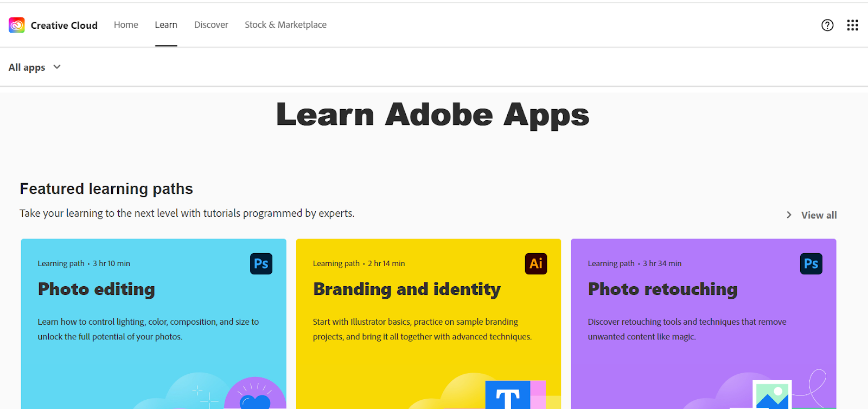The height and width of the screenshot is (409, 868).
Task: Click the View all link
Action: click(819, 215)
